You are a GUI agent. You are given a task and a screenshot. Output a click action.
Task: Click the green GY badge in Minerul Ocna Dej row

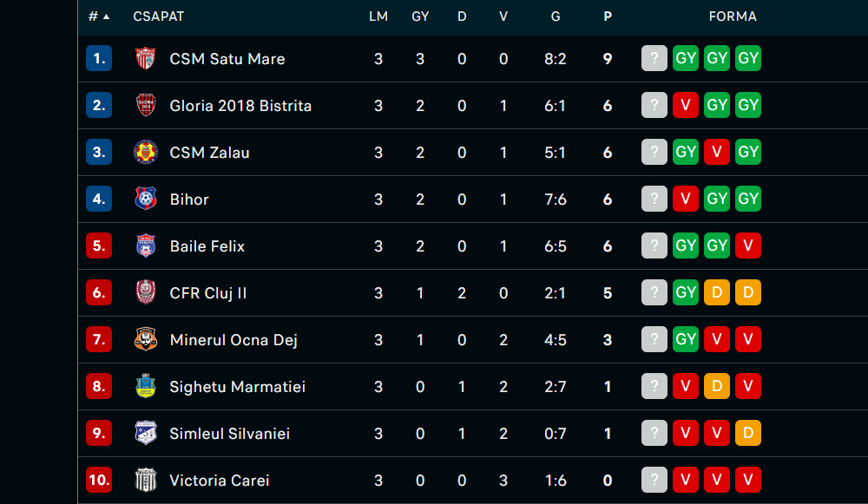coord(686,339)
